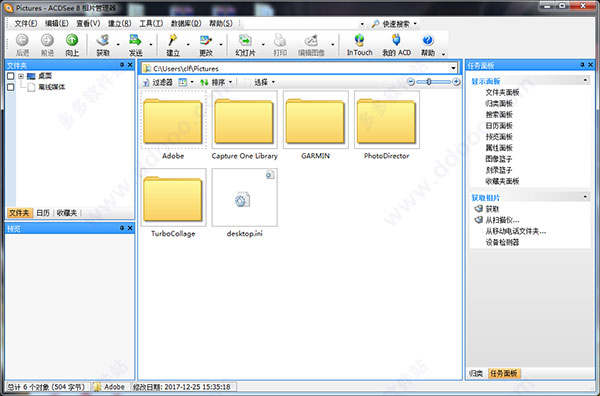Click the 编辑图像 edit image icon

click(311, 40)
